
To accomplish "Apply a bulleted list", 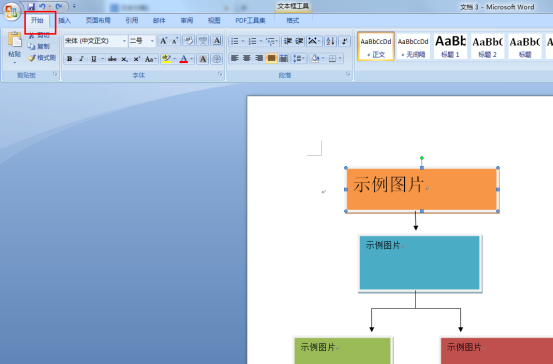I will tap(235, 41).
